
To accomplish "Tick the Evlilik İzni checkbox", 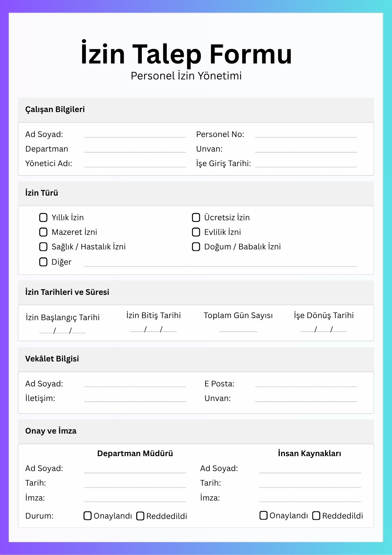I will point(196,232).
